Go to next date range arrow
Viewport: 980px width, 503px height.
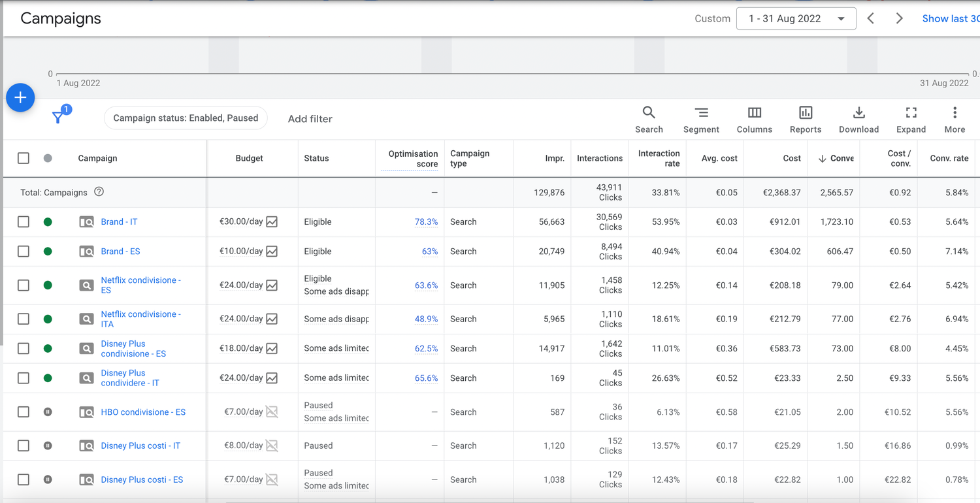pyautogui.click(x=899, y=18)
